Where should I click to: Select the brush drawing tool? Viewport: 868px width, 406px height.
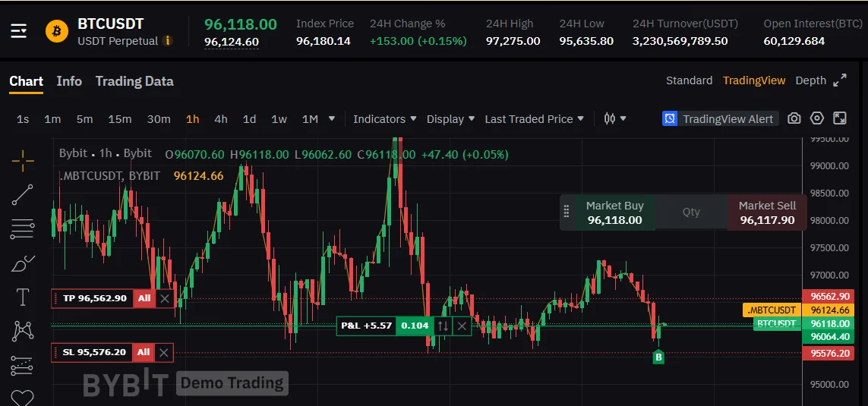pyautogui.click(x=22, y=263)
